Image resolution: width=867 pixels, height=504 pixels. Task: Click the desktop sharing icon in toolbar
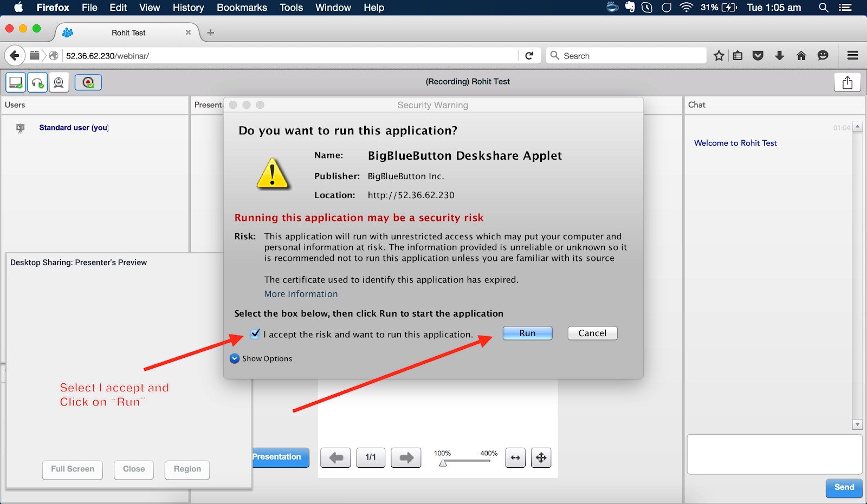[16, 82]
